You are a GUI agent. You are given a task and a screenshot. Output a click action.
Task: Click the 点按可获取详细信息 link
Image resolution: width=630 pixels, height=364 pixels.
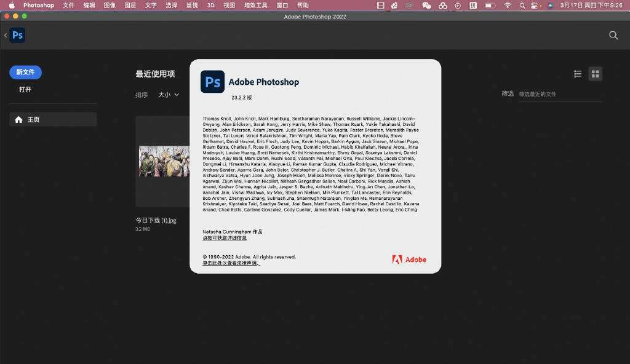point(225,238)
